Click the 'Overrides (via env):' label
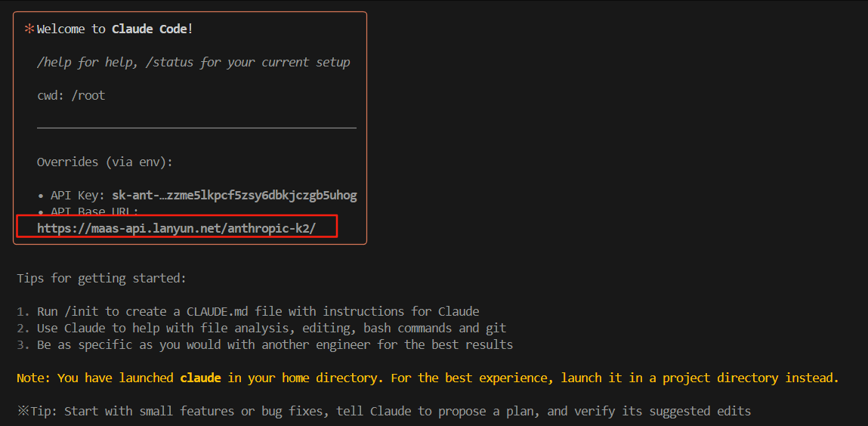Viewport: 868px width, 426px height. tap(104, 162)
